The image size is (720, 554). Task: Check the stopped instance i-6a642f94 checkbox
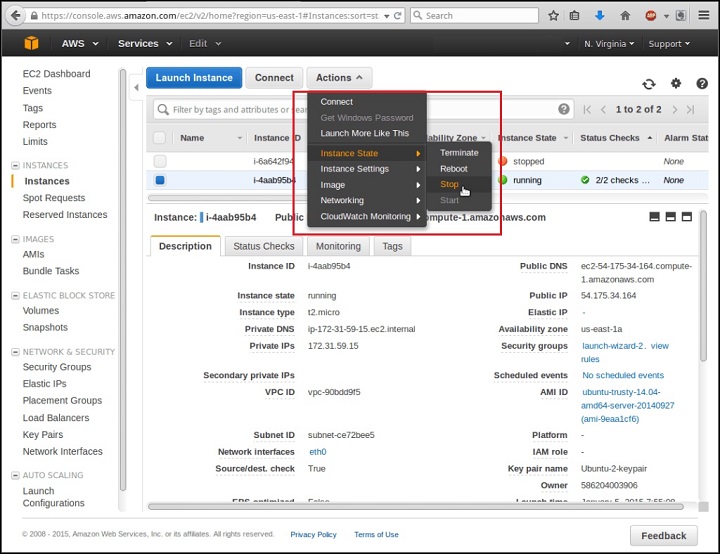click(x=160, y=161)
